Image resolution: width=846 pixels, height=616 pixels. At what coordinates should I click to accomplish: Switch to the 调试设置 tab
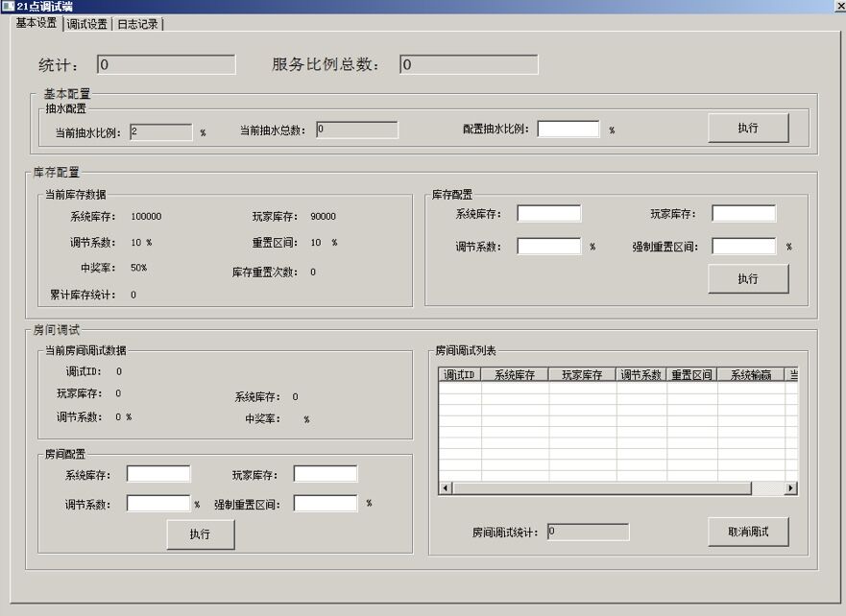coord(87,24)
